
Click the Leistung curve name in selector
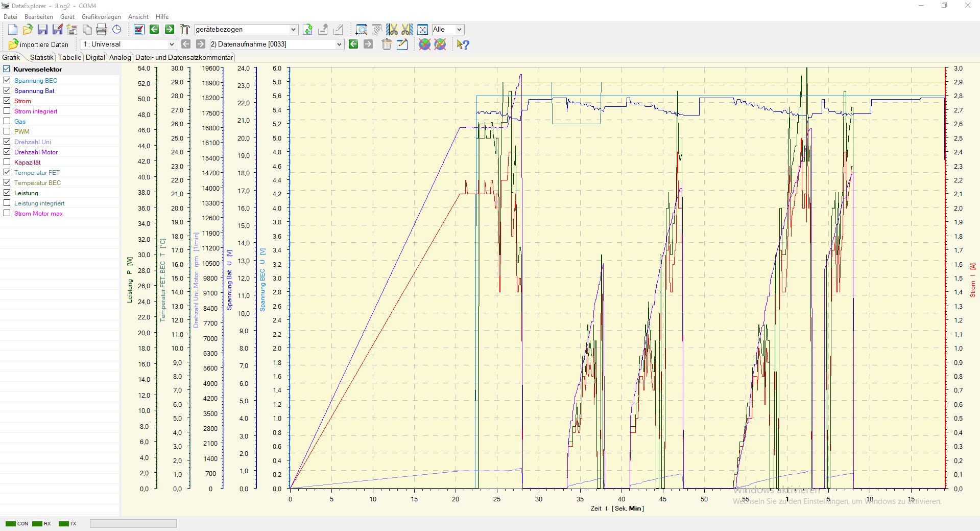tap(26, 193)
